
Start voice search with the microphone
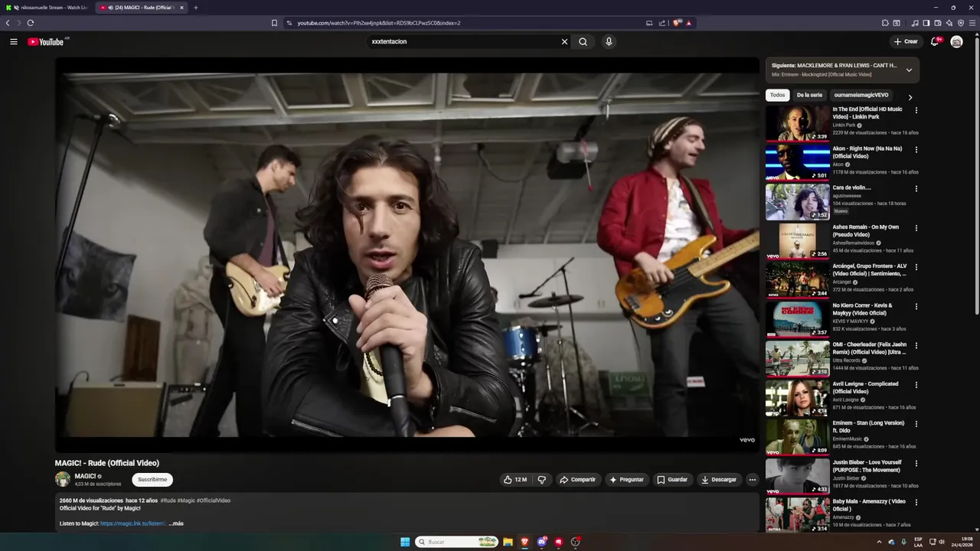(x=609, y=41)
